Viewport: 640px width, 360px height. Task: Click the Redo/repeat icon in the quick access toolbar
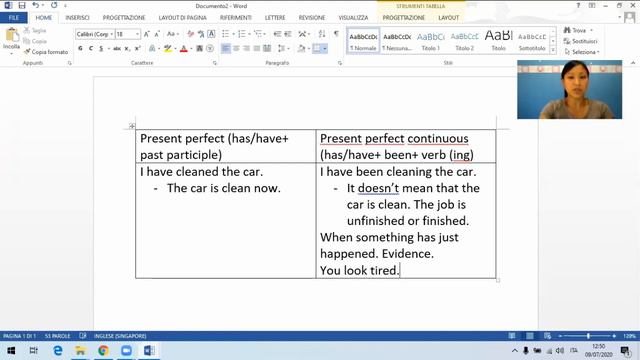pyautogui.click(x=54, y=5)
